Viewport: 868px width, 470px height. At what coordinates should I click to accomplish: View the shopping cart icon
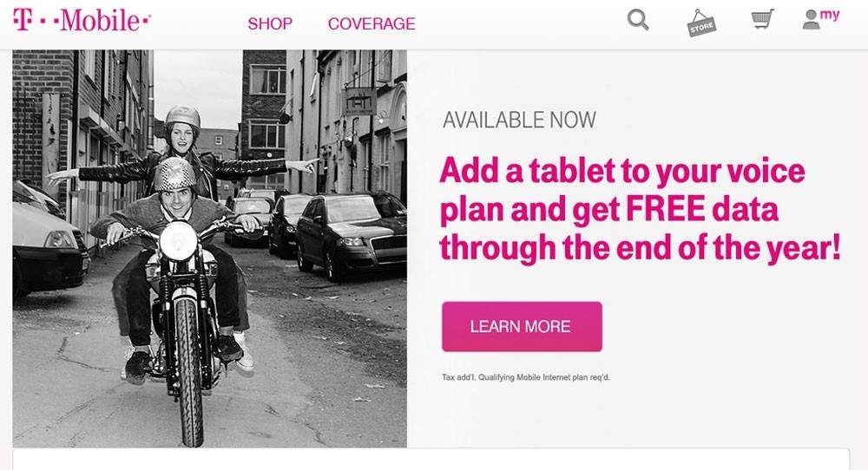click(x=762, y=19)
